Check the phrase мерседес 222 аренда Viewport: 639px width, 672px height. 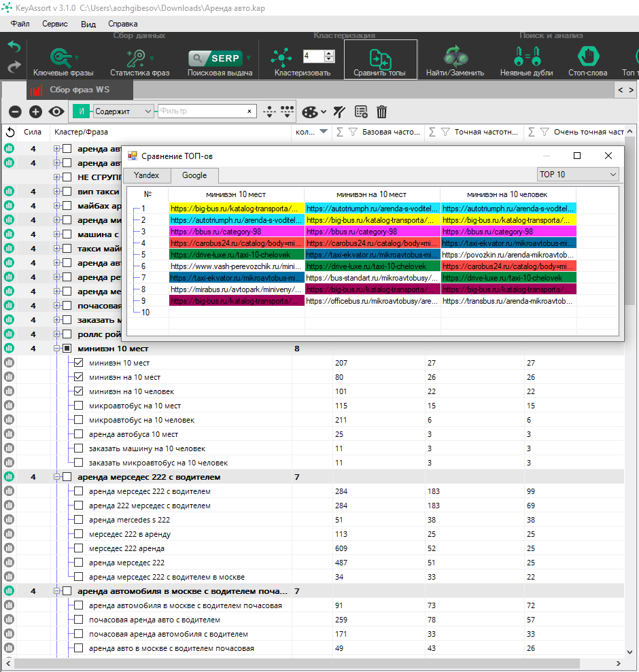(78, 548)
